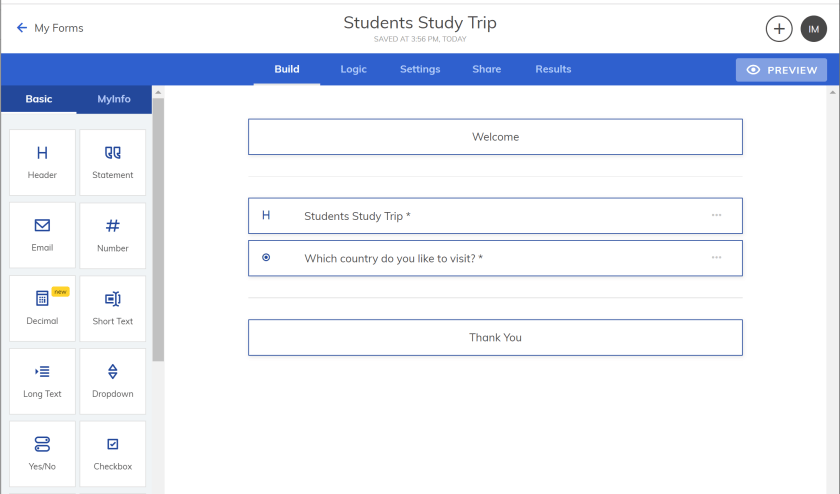This screenshot has width=840, height=494.
Task: Click the plus icon in top bar
Action: click(x=779, y=29)
